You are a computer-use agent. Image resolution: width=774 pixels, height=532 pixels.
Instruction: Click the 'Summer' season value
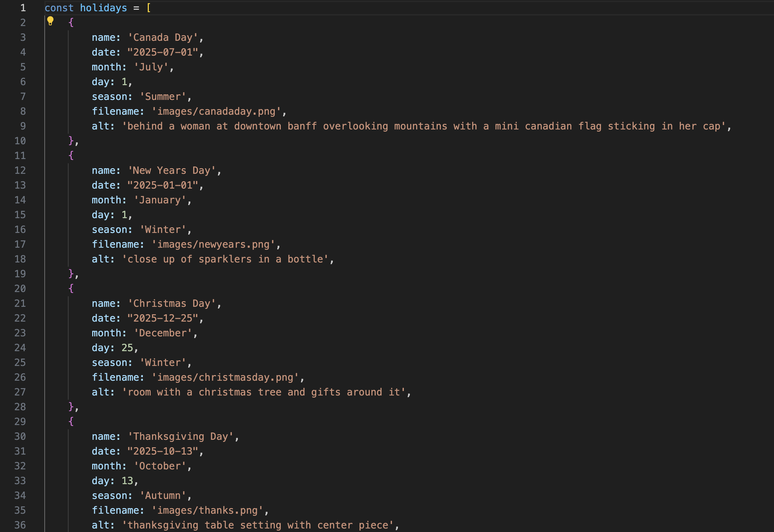(163, 96)
